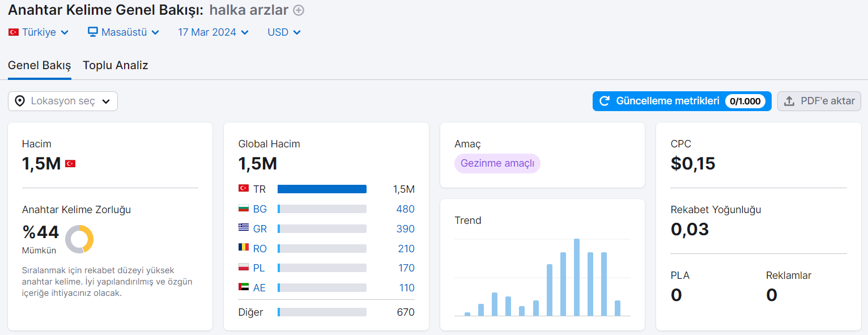The height and width of the screenshot is (335, 868).
Task: Click the Turkish flag next to Hacim
Action: click(70, 164)
